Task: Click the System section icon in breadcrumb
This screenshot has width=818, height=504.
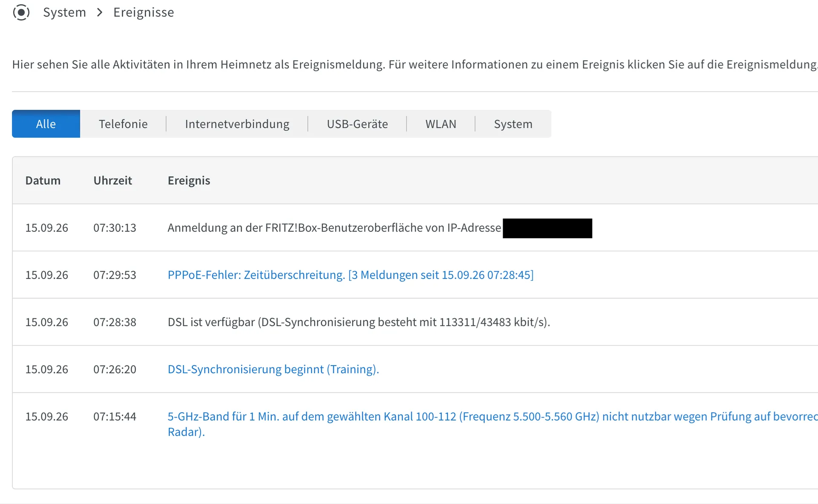Action: (x=21, y=12)
